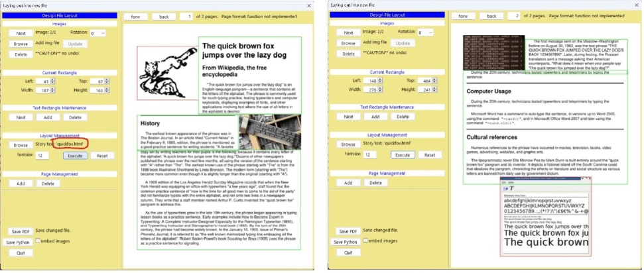Delete the current image in right window
This screenshot has width=644, height=273.
pos(348,54)
